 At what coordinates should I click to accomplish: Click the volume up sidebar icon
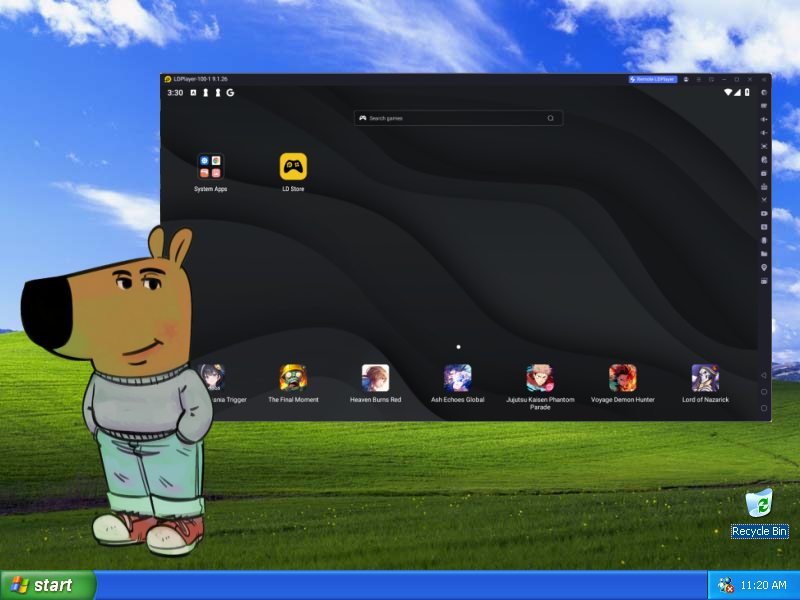(764, 119)
